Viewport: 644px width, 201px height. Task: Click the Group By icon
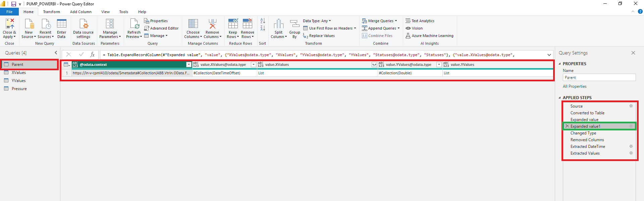[x=294, y=24]
